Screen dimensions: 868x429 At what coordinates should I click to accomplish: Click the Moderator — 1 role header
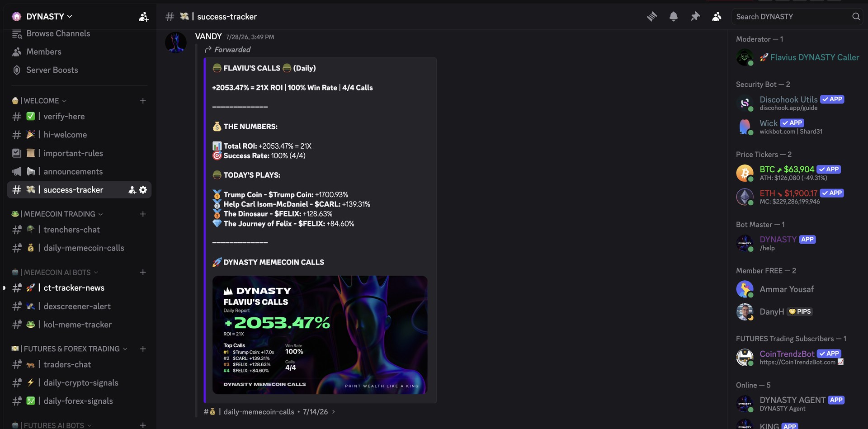[759, 39]
